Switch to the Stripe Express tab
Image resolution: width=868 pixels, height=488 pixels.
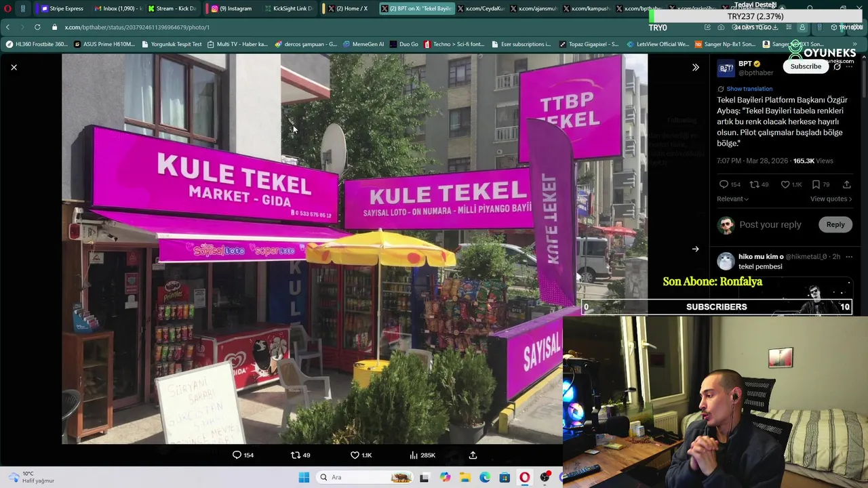[62, 8]
